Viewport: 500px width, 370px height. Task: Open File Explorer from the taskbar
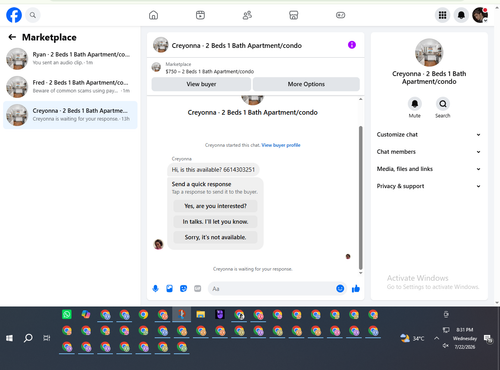point(201,314)
